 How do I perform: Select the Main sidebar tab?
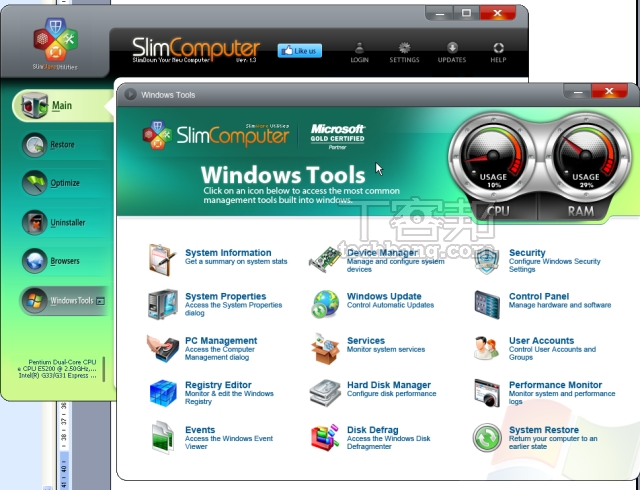coord(60,105)
